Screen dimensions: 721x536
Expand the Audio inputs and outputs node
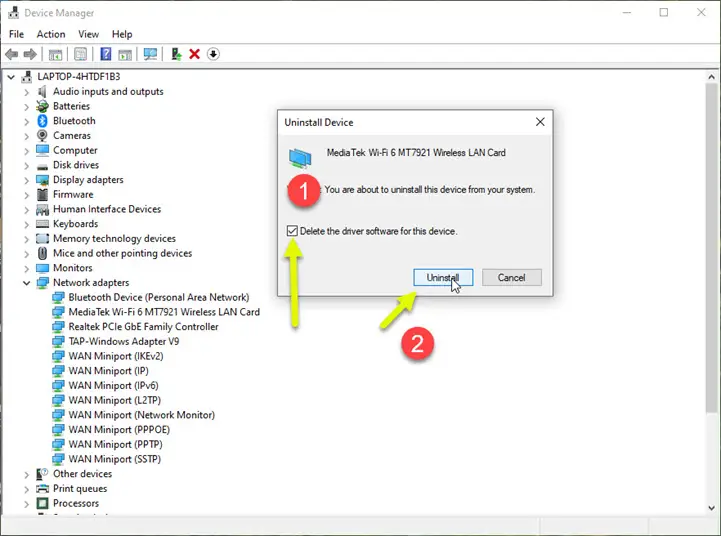coord(27,92)
